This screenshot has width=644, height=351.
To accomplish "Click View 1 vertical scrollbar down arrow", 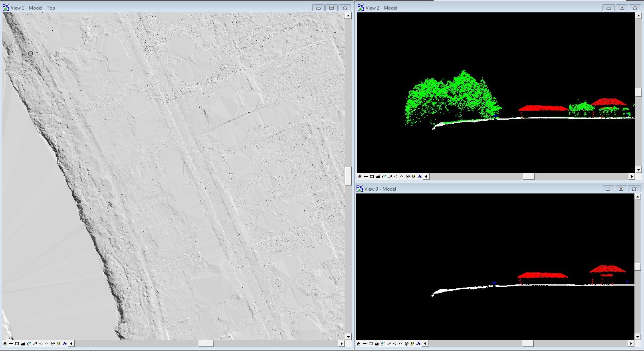I will tap(348, 337).
